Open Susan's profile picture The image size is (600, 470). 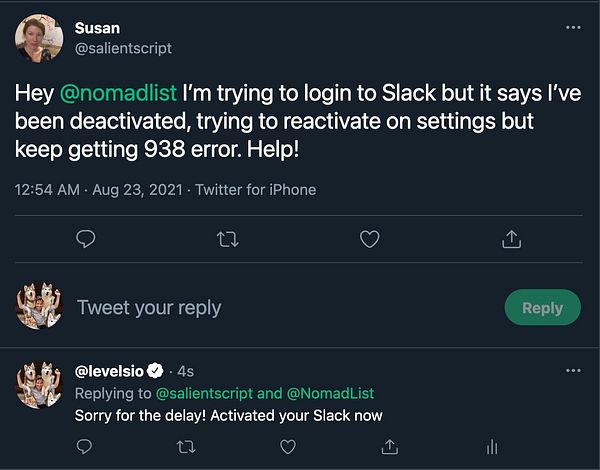click(x=39, y=39)
